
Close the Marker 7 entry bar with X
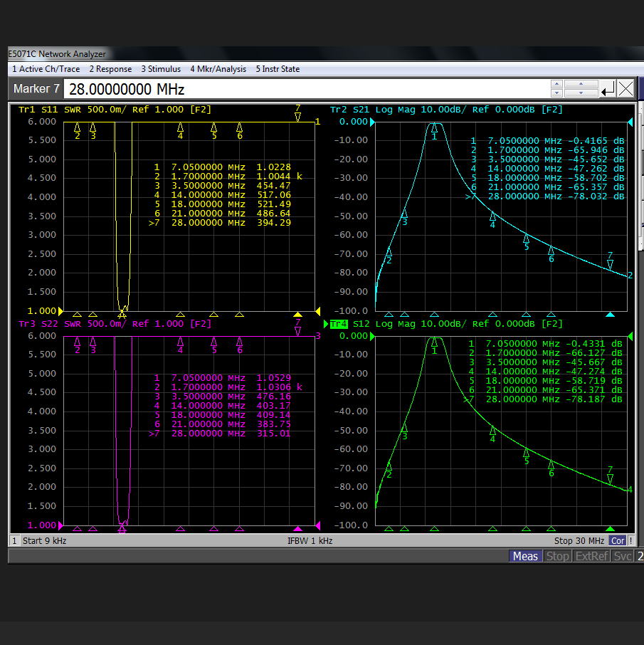tap(626, 88)
